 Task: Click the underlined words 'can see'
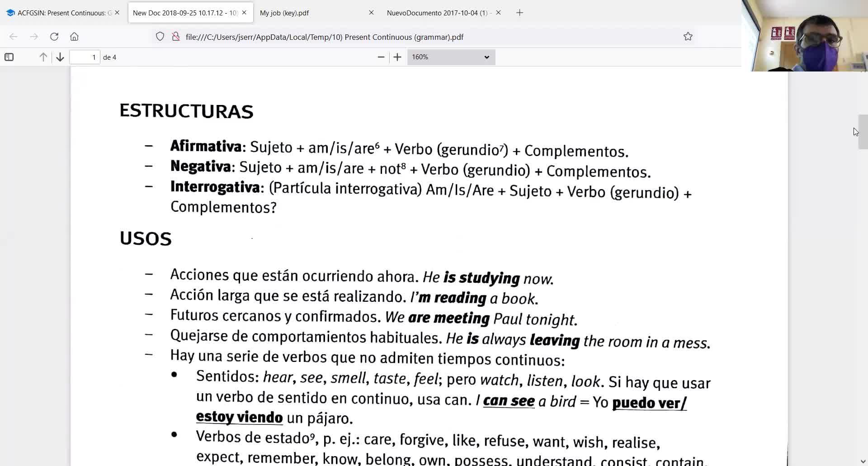tap(509, 401)
